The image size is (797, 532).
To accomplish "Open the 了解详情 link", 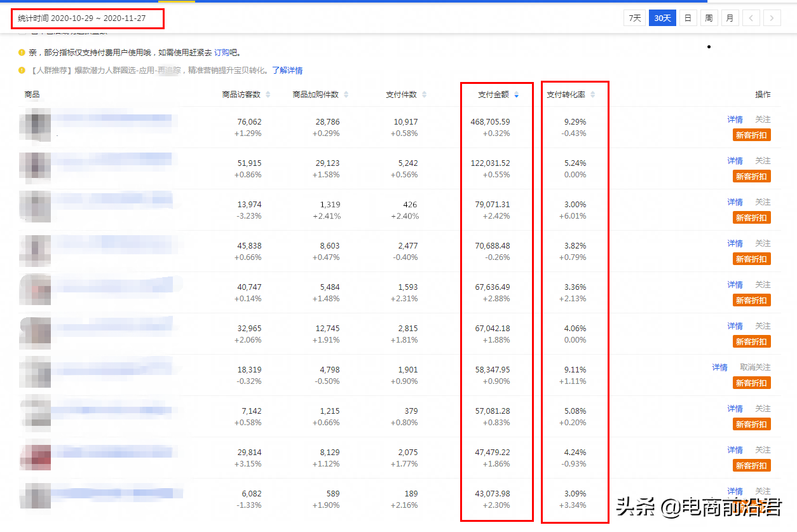I will point(287,71).
